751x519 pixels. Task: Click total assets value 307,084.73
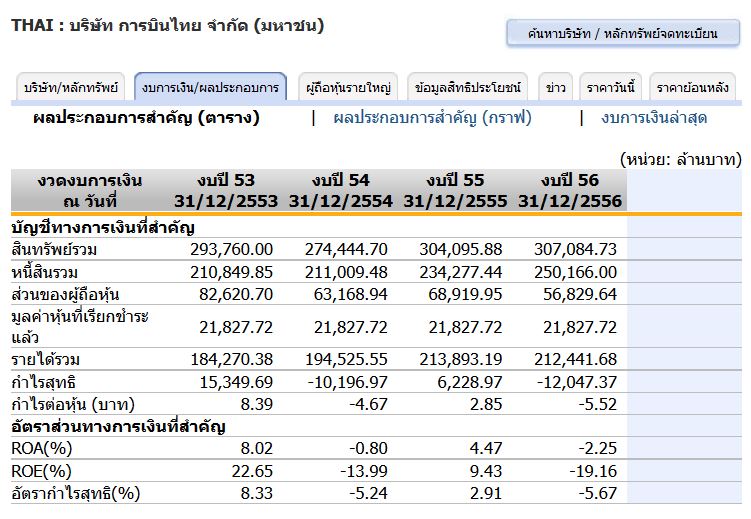[x=575, y=249]
